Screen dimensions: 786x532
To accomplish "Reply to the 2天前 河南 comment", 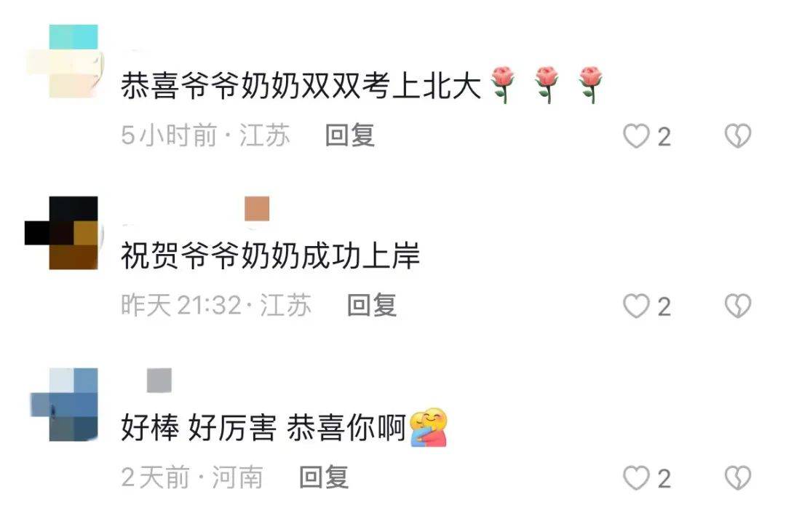I will (324, 477).
